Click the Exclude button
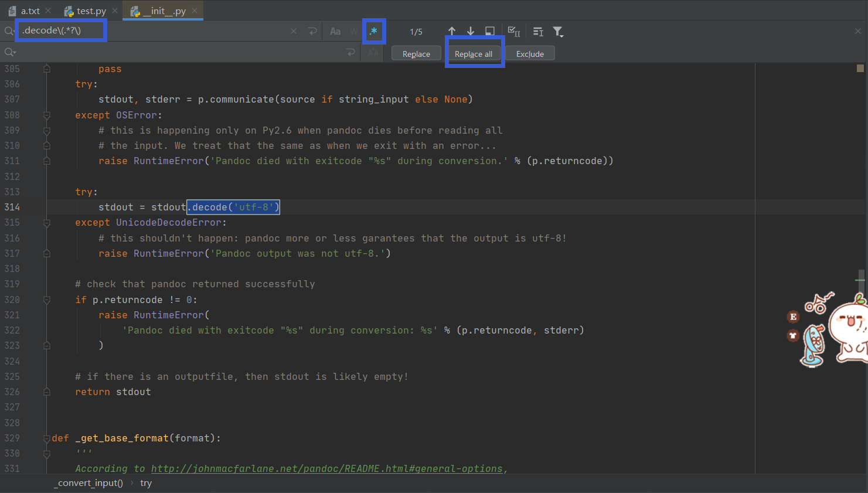Viewport: 868px width, 493px height. tap(530, 54)
